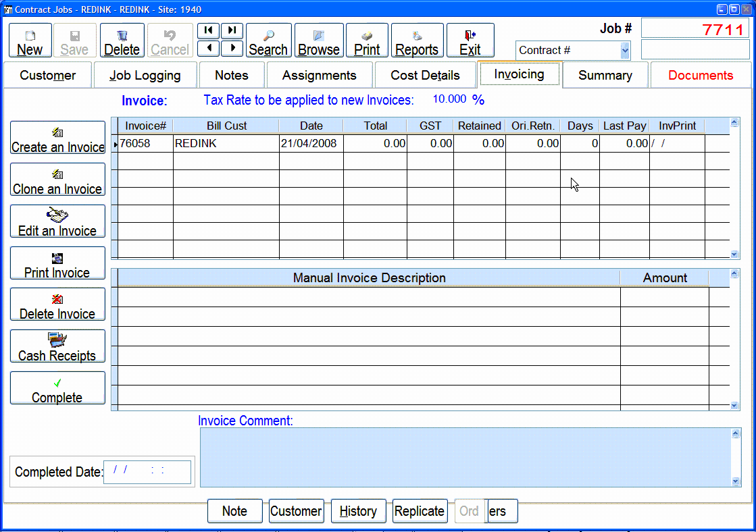Expand the Contract # dropdown
The height and width of the screenshot is (532, 756).
click(624, 51)
